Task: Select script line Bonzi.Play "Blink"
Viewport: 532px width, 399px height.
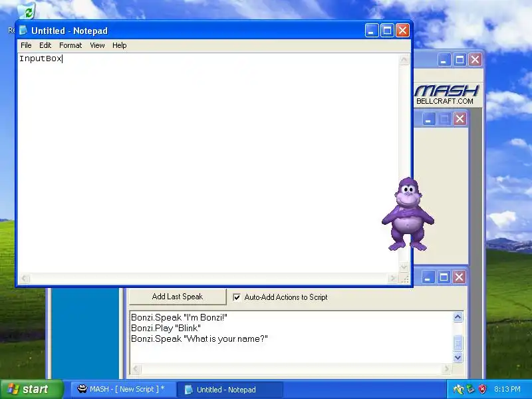Action: pyautogui.click(x=166, y=328)
